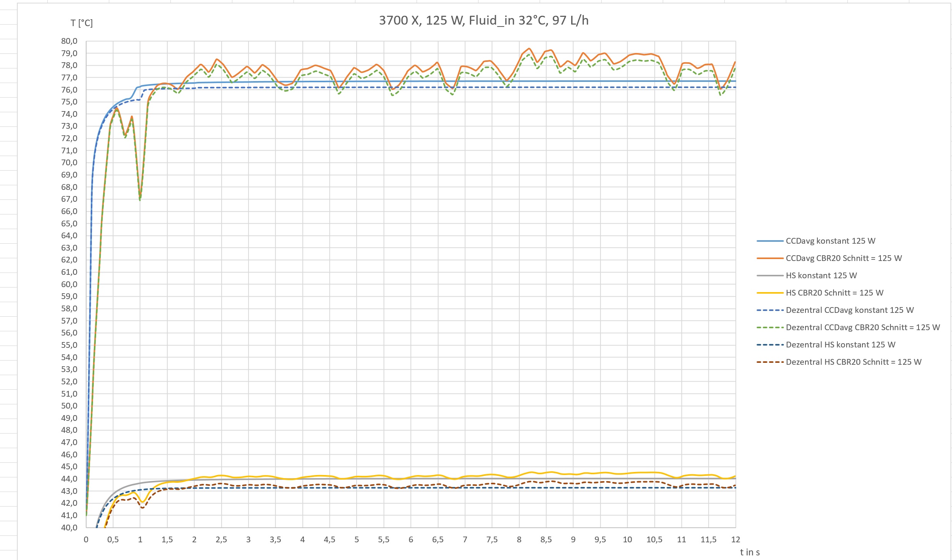Select the 't in s' axis label
Image resolution: width=952 pixels, height=560 pixels.
tap(750, 552)
